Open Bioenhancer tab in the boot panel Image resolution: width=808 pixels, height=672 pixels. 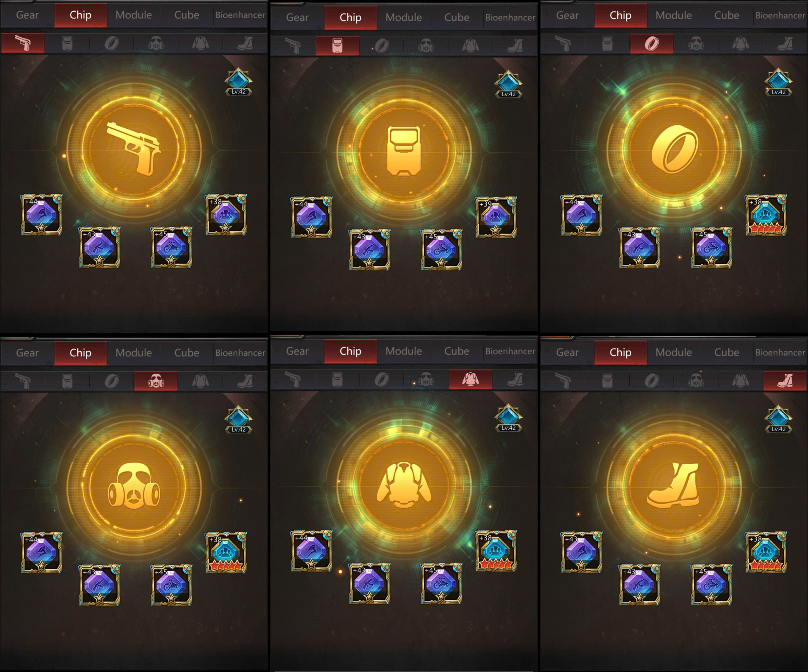[780, 352]
